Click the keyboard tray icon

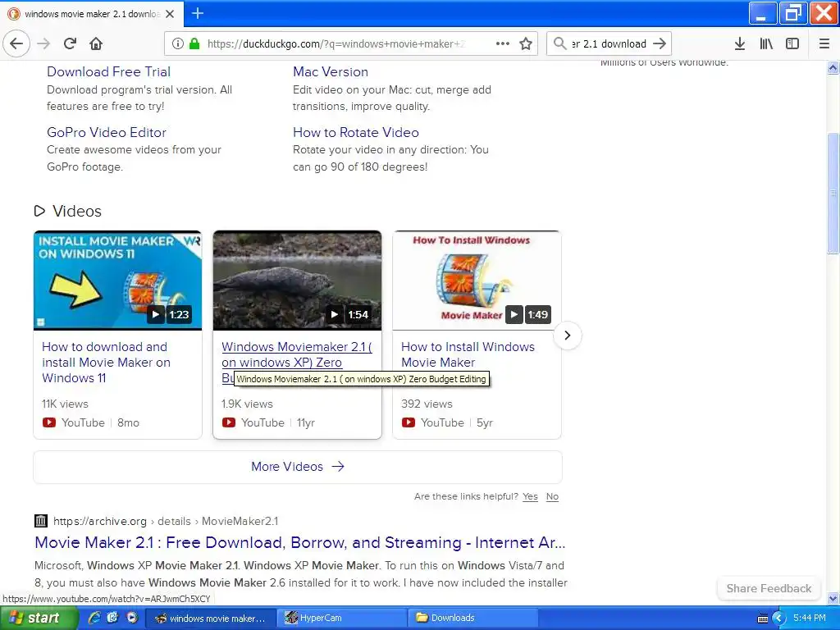[x=763, y=619]
